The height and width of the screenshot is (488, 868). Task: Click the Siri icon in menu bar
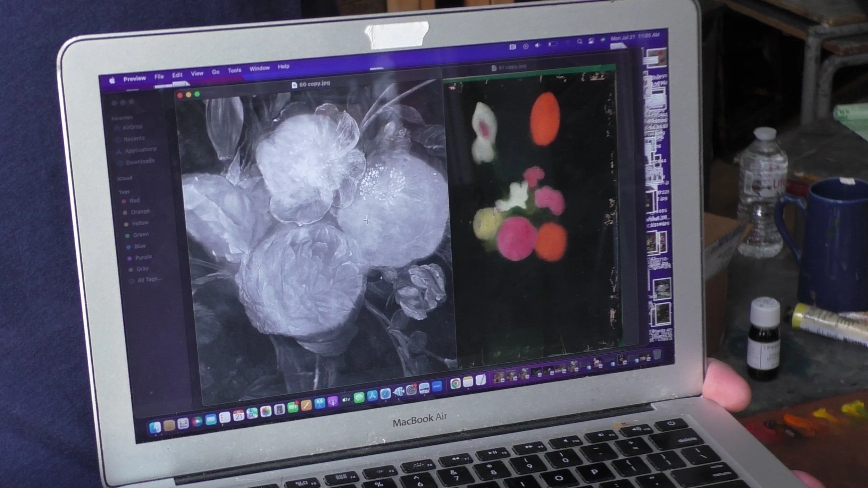coord(603,40)
